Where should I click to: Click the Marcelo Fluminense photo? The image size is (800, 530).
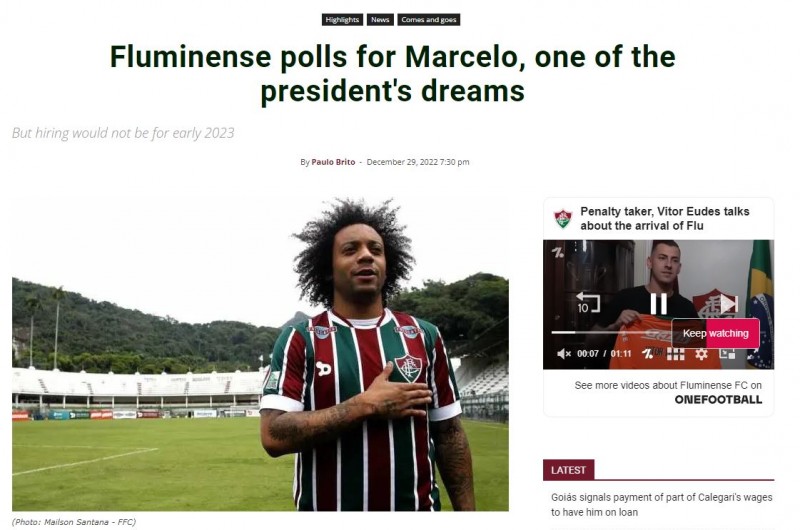pyautogui.click(x=260, y=355)
